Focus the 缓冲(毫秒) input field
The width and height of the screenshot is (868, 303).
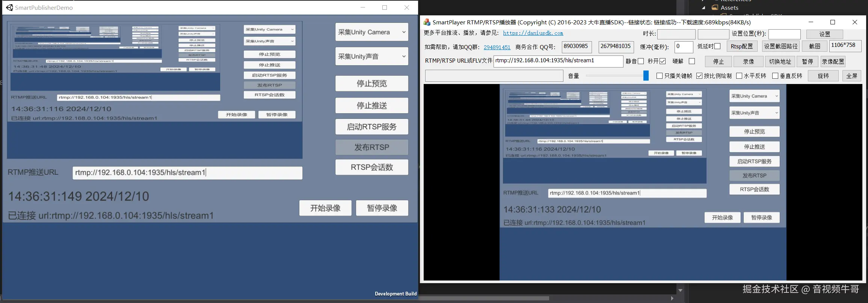[x=684, y=47]
